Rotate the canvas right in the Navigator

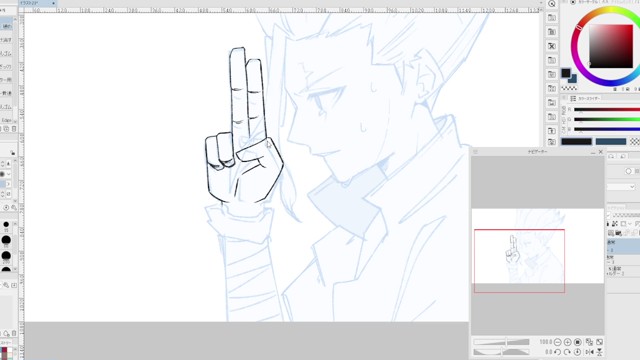coord(567,352)
